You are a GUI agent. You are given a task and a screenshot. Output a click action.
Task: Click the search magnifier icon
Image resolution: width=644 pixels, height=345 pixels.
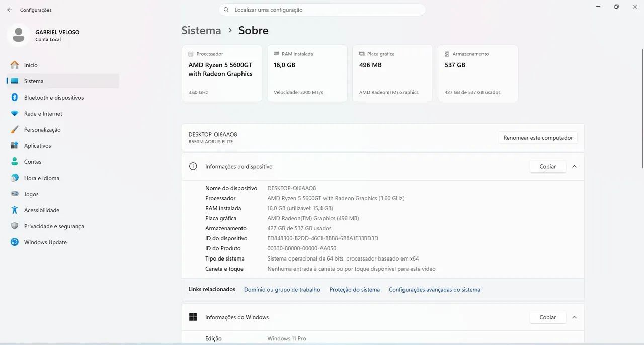[x=227, y=10]
